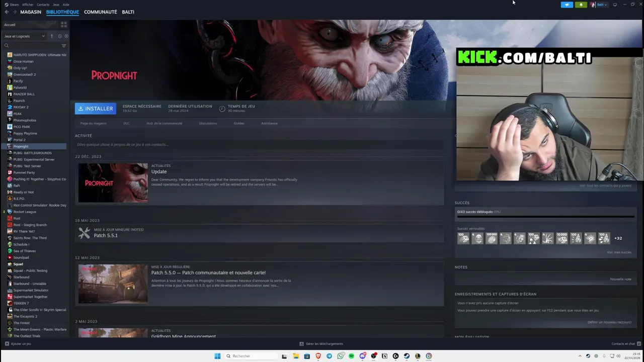Filter by recent activity clock icon
The height and width of the screenshot is (362, 644).
pos(59,36)
